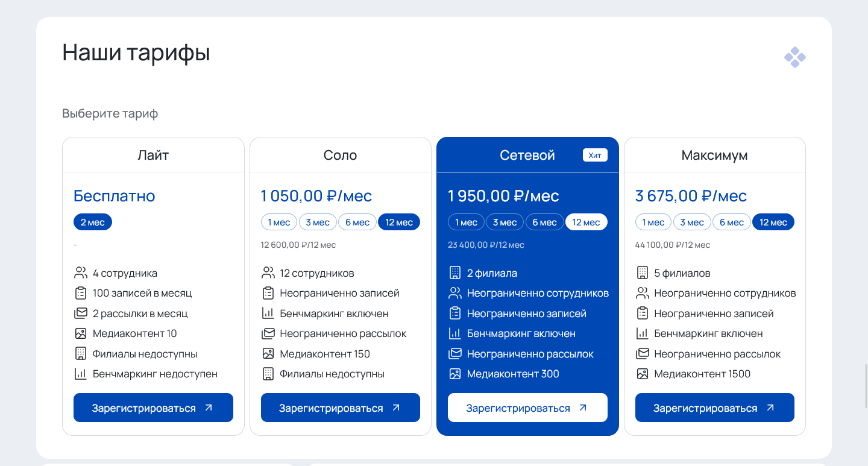Image resolution: width=868 pixels, height=466 pixels.
Task: Click the diamond logo icon beside Наши тарифы
Action: 794,57
